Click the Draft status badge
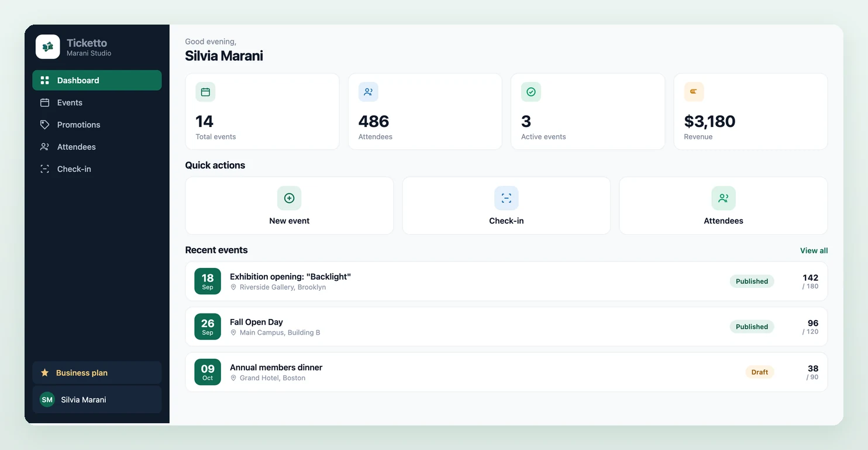Screen dimensions: 868x450 point(760,372)
